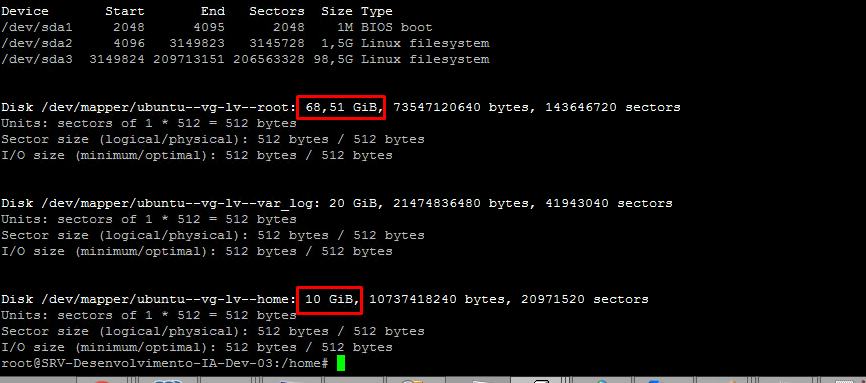Click start sector value 3149824
This screenshot has width=866, height=383.
(117, 59)
